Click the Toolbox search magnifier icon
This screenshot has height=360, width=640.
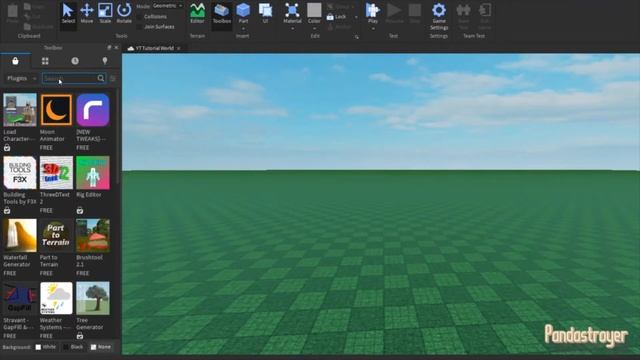pos(101,78)
